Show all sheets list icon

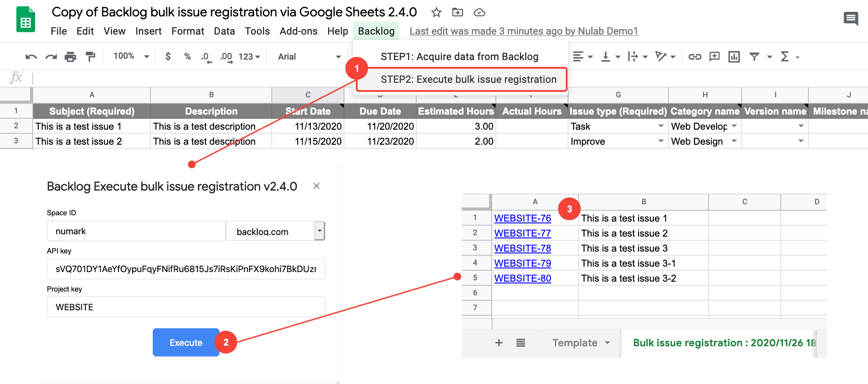point(521,343)
